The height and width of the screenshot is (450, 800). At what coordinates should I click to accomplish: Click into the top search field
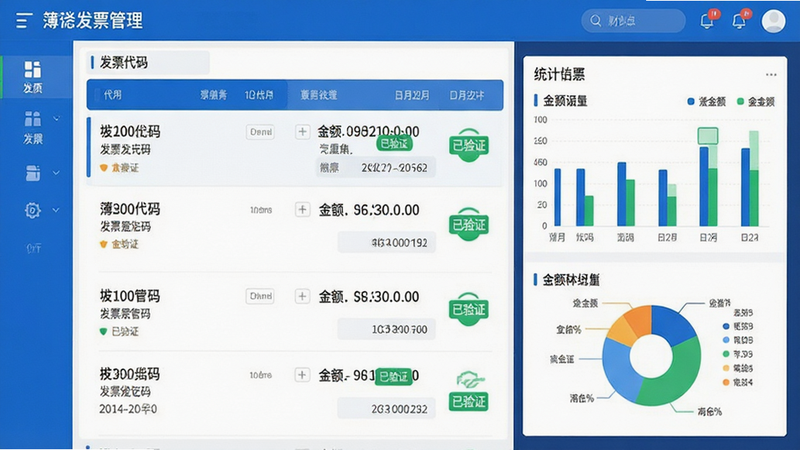click(633, 21)
